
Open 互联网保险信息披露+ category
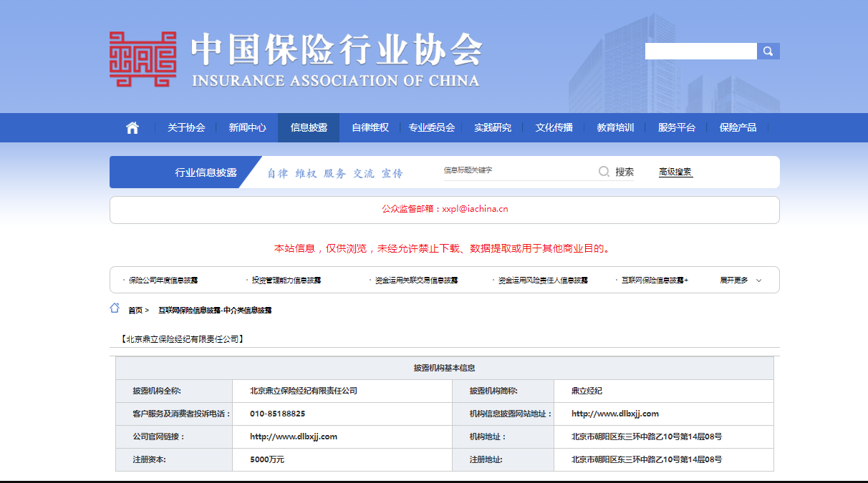click(655, 280)
